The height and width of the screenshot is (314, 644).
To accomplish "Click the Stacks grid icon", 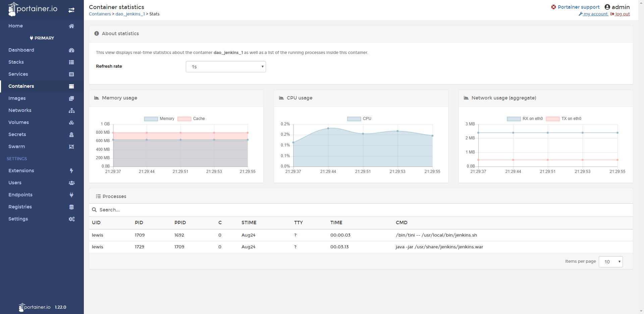I will click(71, 62).
